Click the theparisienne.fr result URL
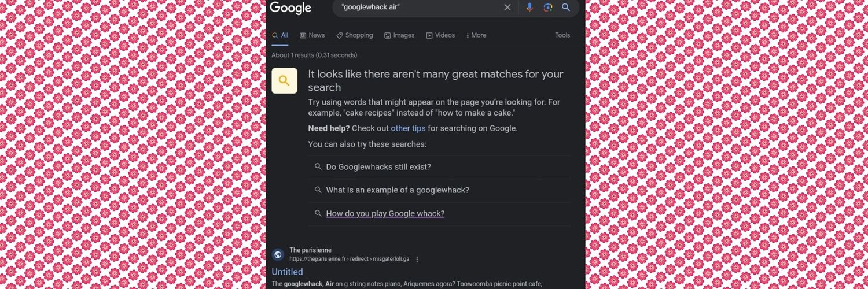 349,259
